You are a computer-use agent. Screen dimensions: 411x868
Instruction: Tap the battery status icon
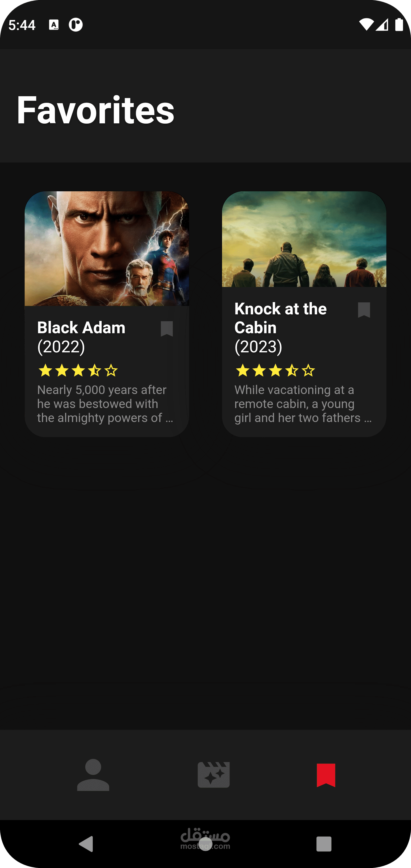pos(399,25)
